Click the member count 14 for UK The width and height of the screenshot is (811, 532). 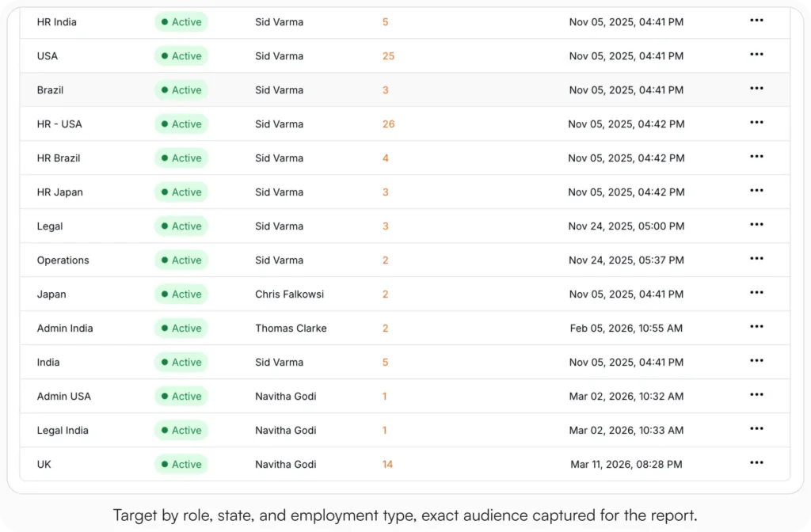[387, 464]
